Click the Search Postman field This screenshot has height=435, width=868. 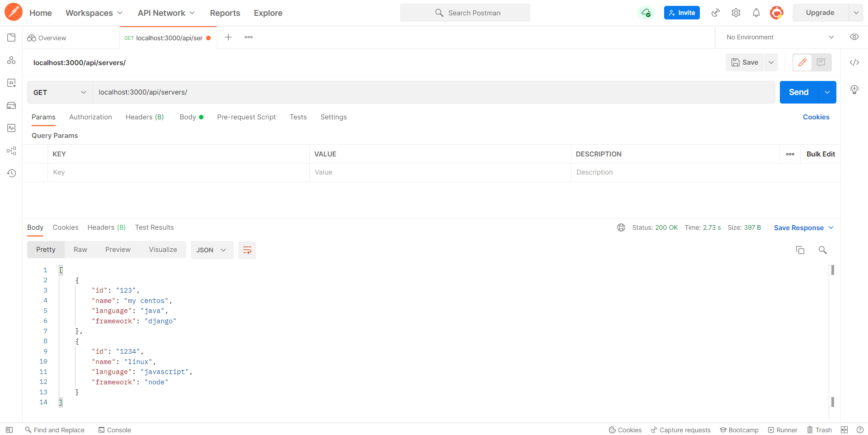(x=465, y=13)
